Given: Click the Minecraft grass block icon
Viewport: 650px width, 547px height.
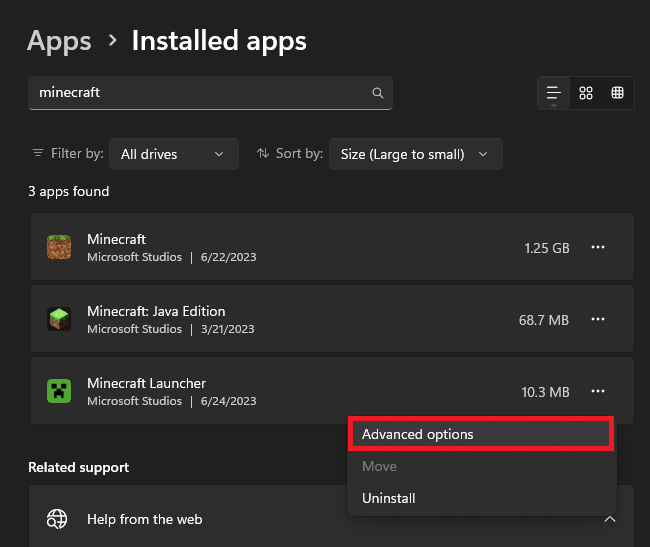Looking at the screenshot, I should point(59,247).
